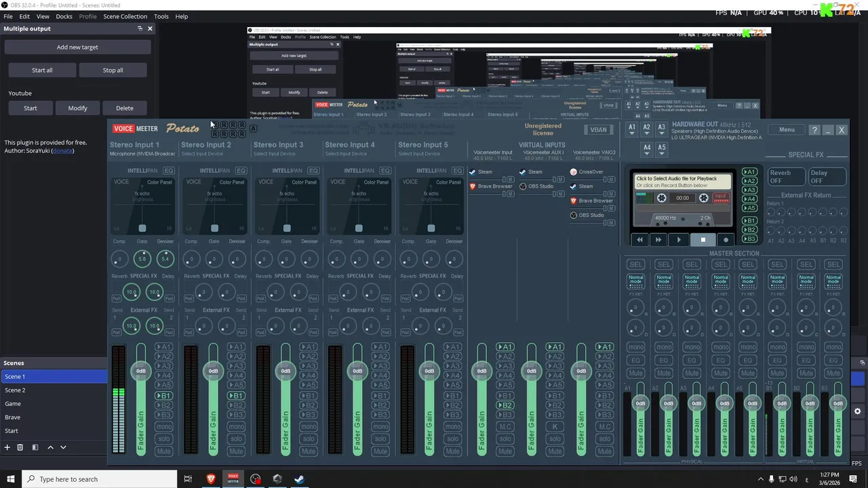Image resolution: width=868 pixels, height=488 pixels.
Task: Open A1 hardware out device dropdown
Action: coord(631,129)
